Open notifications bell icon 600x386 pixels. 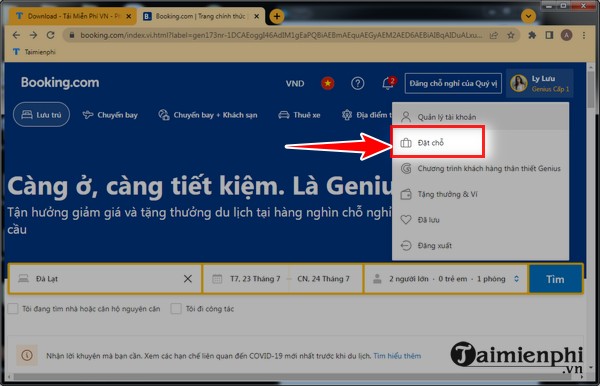click(388, 83)
